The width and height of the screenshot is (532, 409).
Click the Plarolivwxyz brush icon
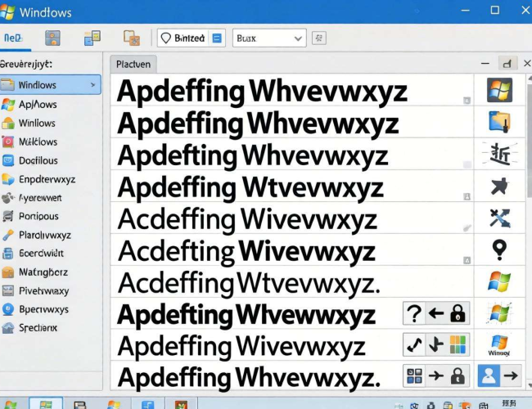(8, 235)
